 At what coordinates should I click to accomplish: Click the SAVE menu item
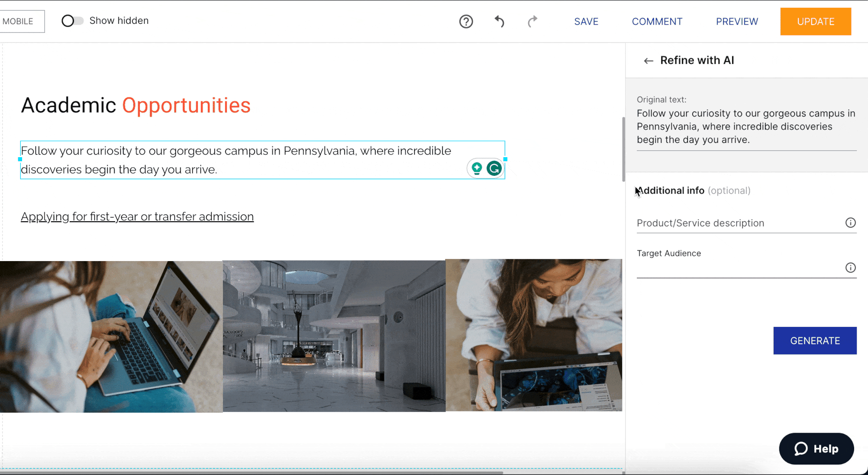586,21
